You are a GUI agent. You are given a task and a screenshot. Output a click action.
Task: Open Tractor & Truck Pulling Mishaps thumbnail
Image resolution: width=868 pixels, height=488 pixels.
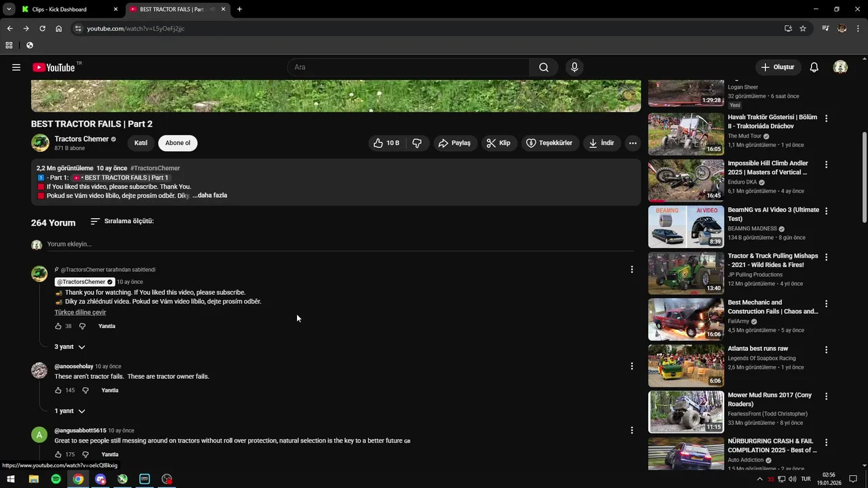point(686,272)
